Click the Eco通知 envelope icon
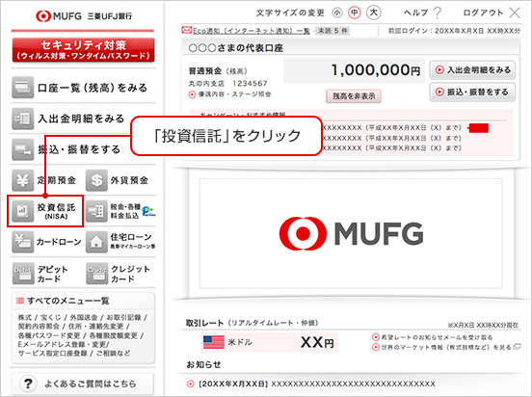532x397 pixels. [x=187, y=30]
